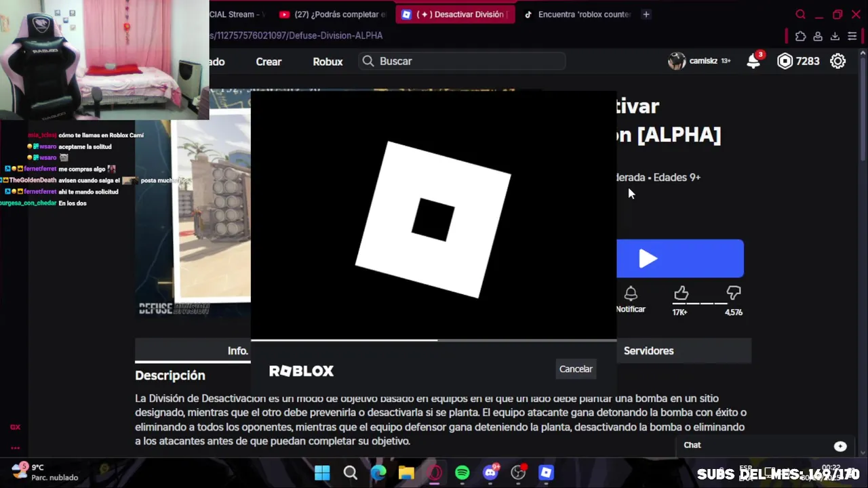Open File Explorer from taskbar
The height and width of the screenshot is (488, 868).
406,472
